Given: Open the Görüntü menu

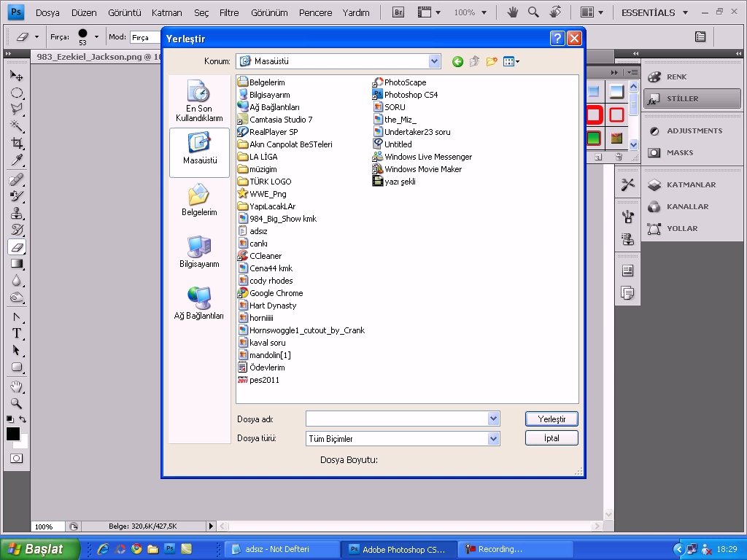Looking at the screenshot, I should (x=124, y=13).
